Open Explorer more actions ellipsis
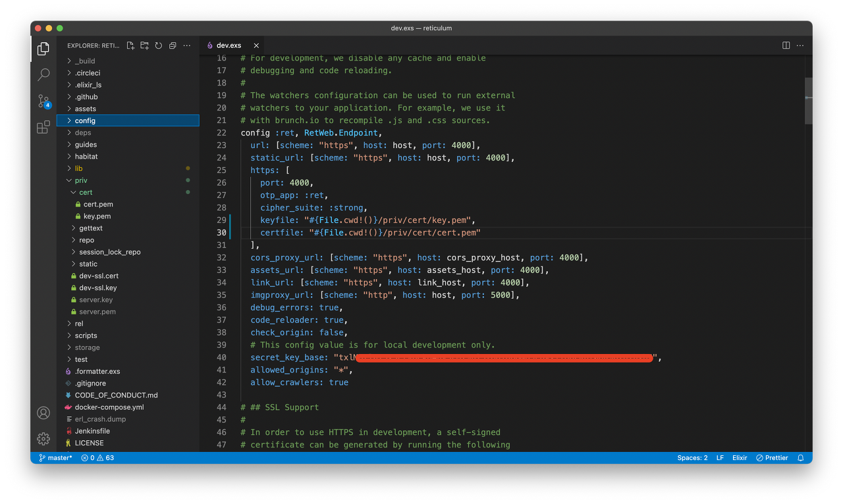Viewport: 843px width, 504px height. [x=187, y=45]
